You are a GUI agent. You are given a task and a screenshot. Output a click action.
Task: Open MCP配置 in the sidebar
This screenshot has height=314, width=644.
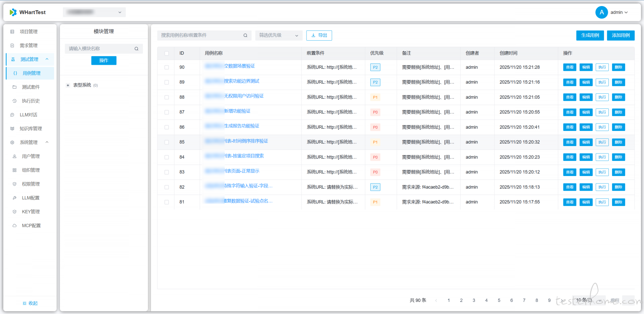[31, 226]
